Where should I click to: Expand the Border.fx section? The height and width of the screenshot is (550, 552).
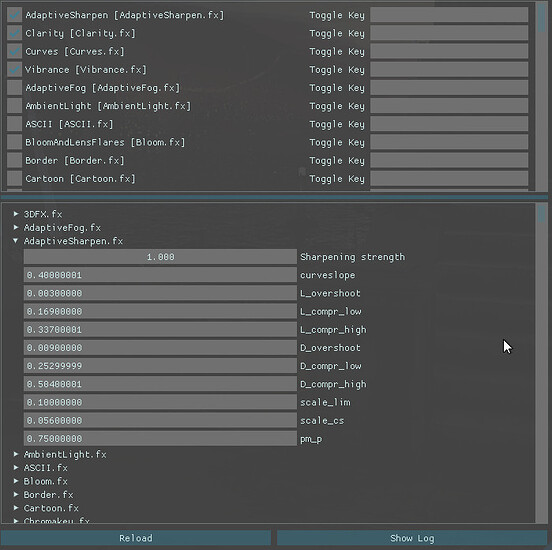pos(16,494)
